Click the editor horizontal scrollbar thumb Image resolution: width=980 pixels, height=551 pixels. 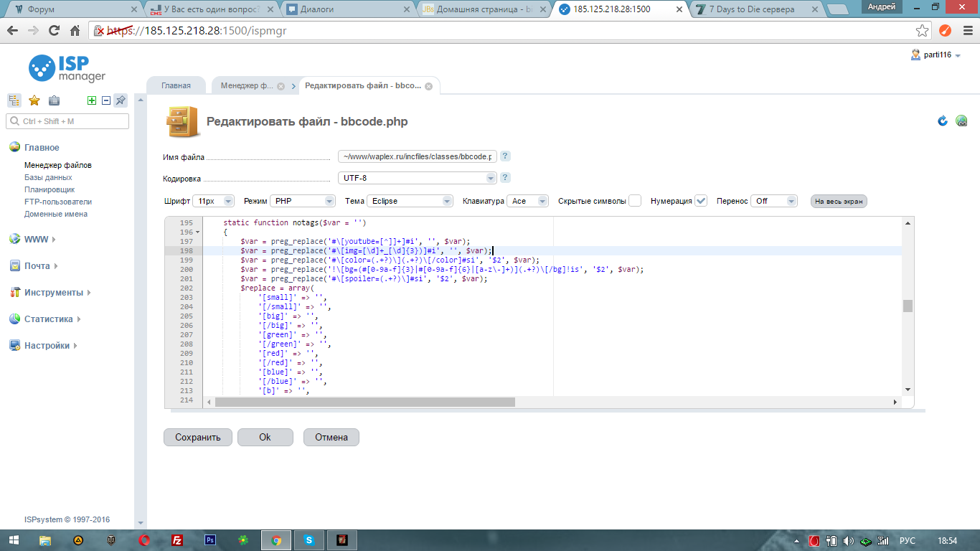pos(364,402)
